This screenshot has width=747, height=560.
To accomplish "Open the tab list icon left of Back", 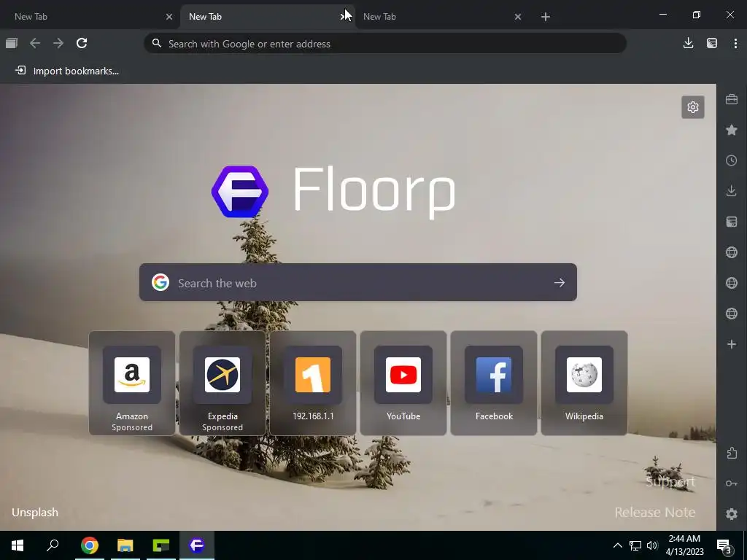I will 12,43.
